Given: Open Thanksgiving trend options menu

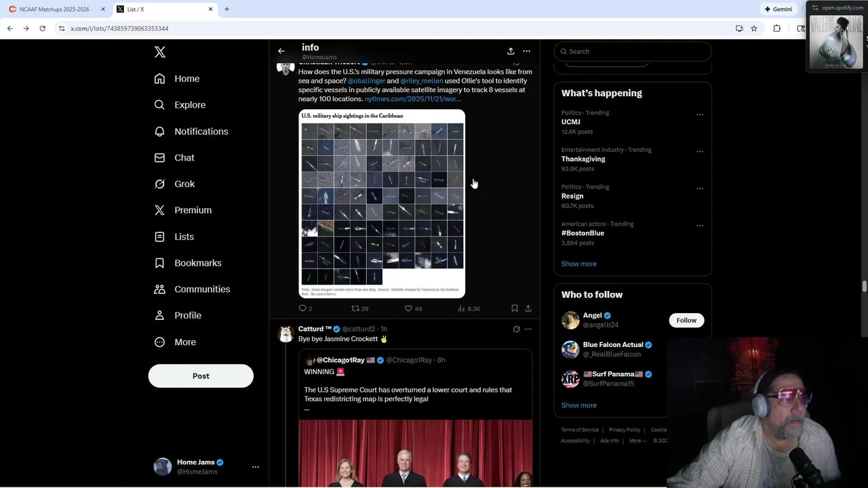Looking at the screenshot, I should [x=700, y=152].
